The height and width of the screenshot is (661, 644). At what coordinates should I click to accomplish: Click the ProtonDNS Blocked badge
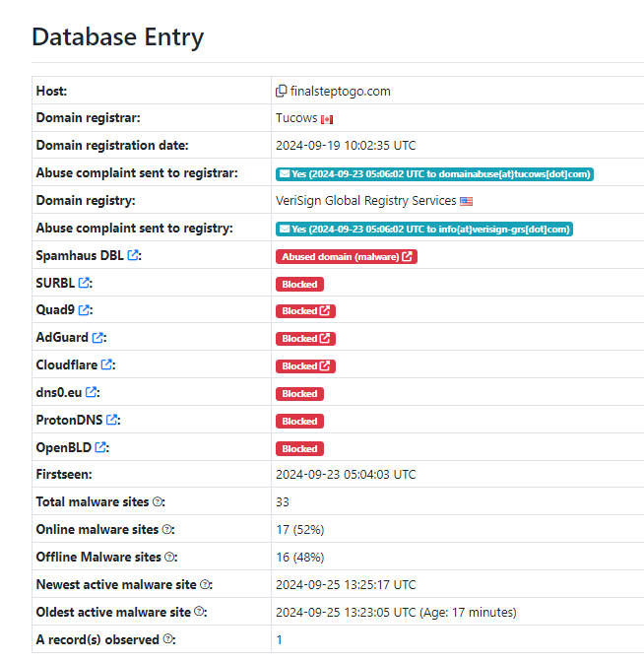(299, 422)
